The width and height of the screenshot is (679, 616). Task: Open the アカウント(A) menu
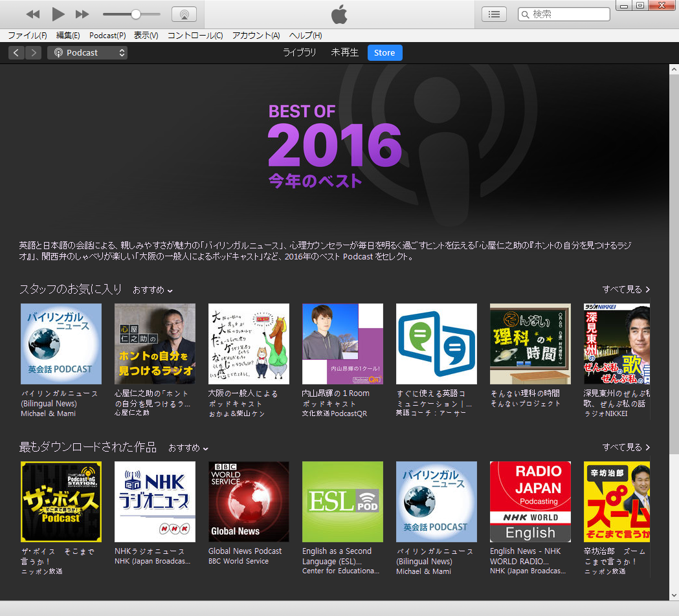coord(256,36)
